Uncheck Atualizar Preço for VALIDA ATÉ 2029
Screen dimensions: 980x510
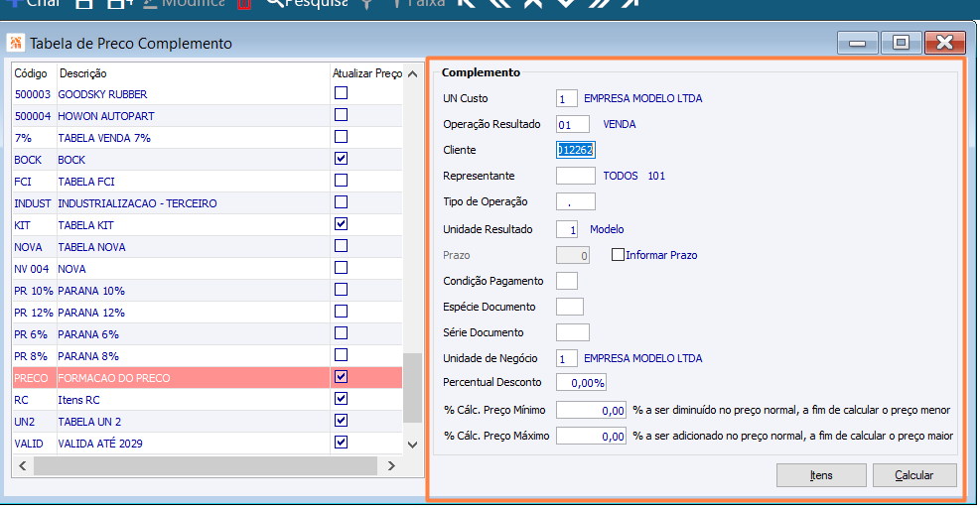click(x=341, y=443)
